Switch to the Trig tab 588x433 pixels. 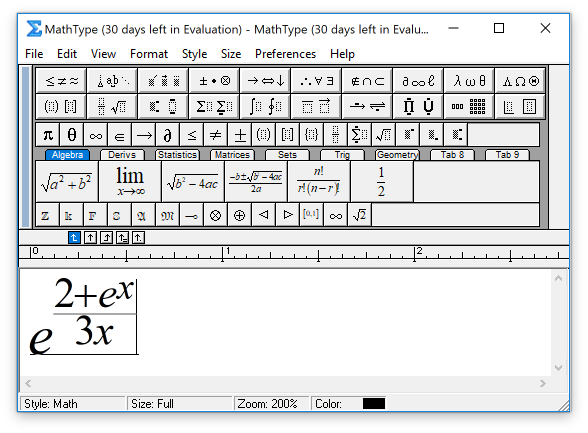point(342,155)
